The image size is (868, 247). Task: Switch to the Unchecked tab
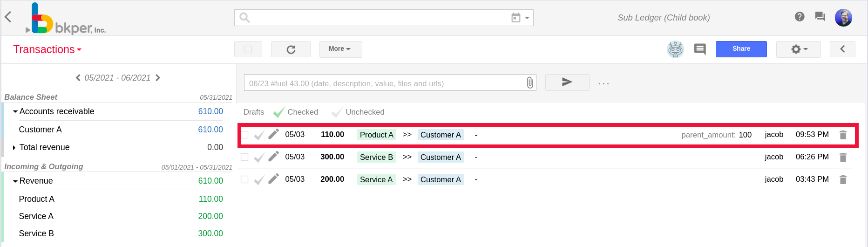click(x=358, y=112)
